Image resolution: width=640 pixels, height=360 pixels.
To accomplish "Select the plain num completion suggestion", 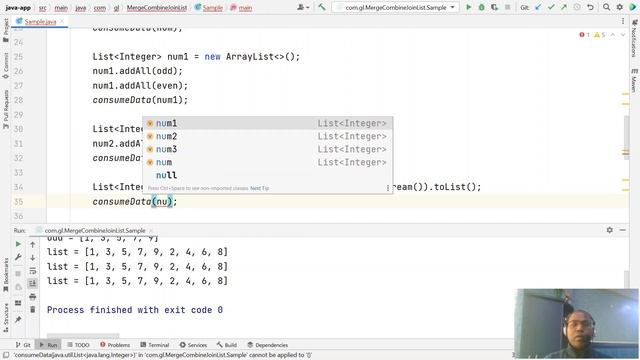I will (x=267, y=162).
